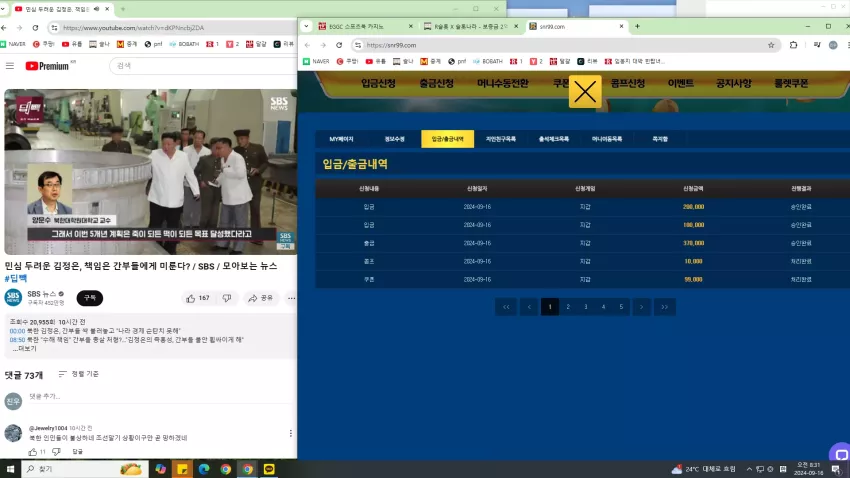850x478 pixels.
Task: Go back in the YouTube browser window
Action: click(4, 28)
